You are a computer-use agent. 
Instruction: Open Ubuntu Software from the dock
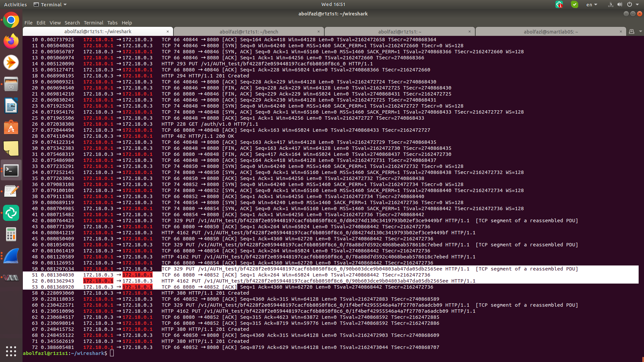point(11,127)
